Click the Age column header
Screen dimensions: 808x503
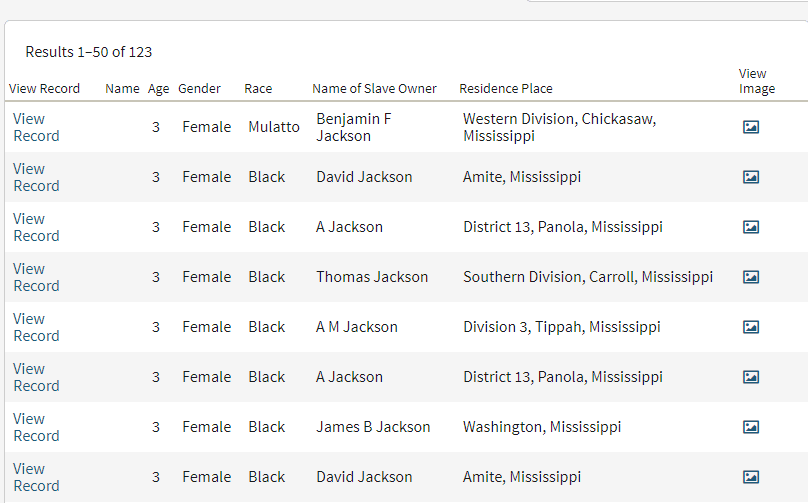click(x=158, y=89)
